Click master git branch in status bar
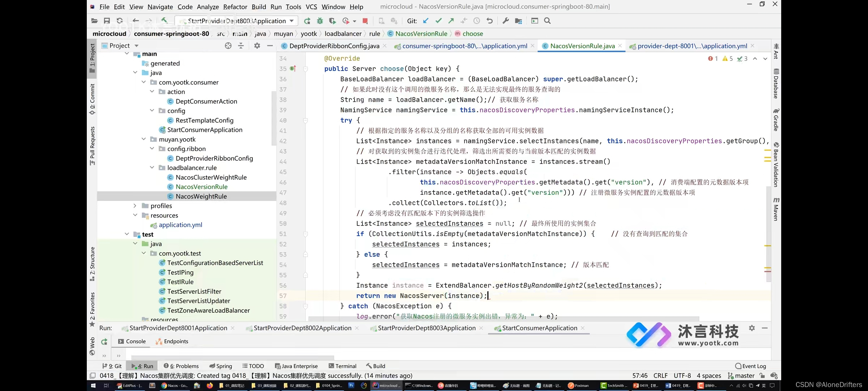Viewport: 868px width, 391px height. [741, 376]
